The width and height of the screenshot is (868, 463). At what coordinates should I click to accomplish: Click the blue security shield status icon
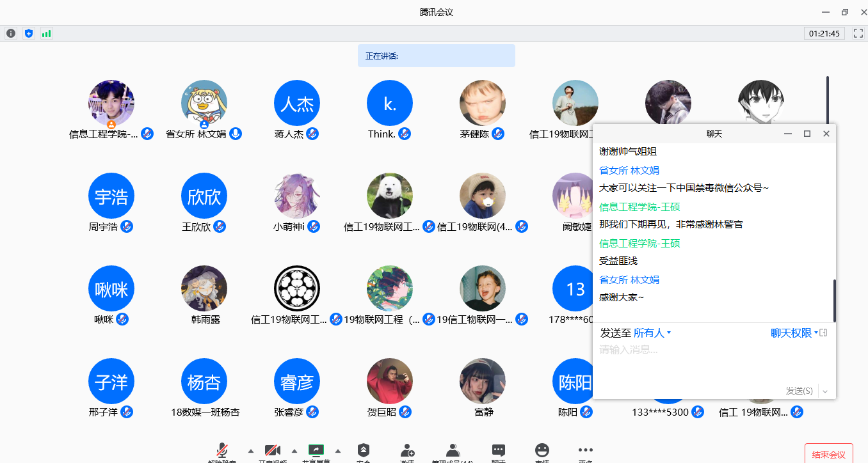pos(28,33)
